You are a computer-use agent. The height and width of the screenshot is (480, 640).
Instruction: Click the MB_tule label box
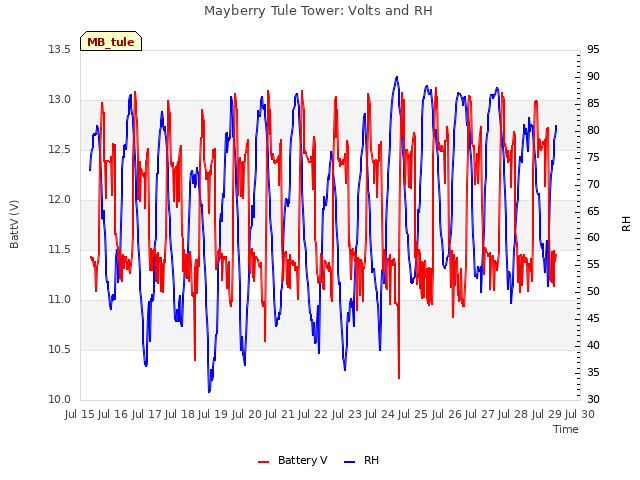111,41
